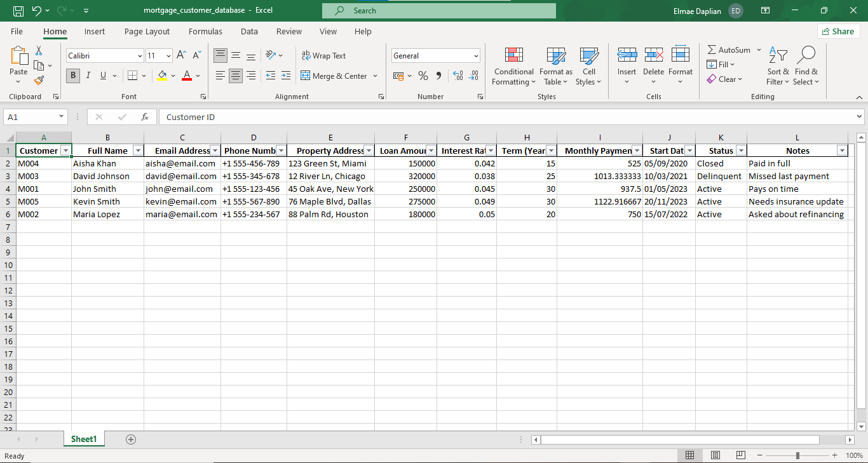The image size is (868, 463).
Task: Switch to Page Break Preview in status bar
Action: 740,455
